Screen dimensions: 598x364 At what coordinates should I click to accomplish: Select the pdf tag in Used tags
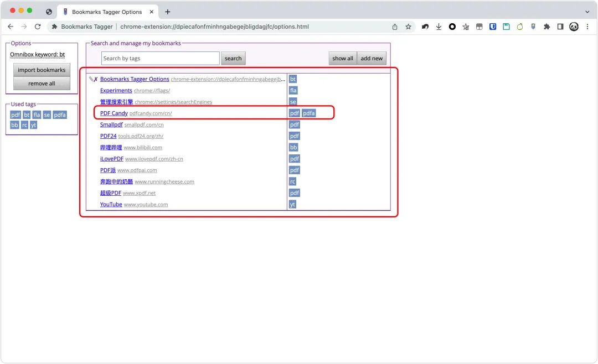click(16, 115)
